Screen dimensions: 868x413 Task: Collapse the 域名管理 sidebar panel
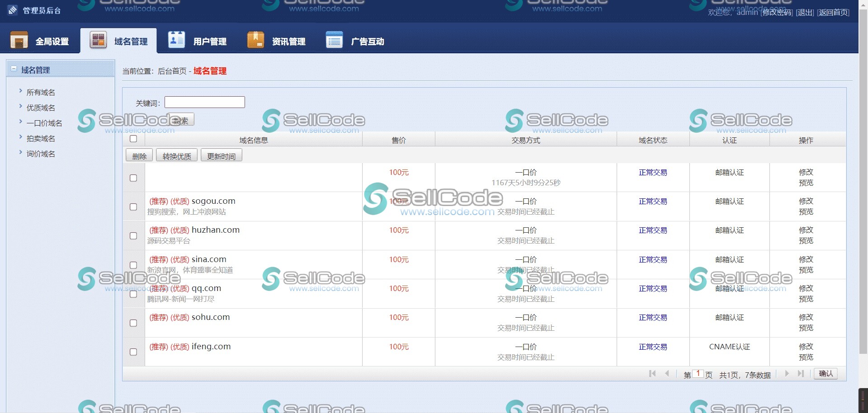14,69
